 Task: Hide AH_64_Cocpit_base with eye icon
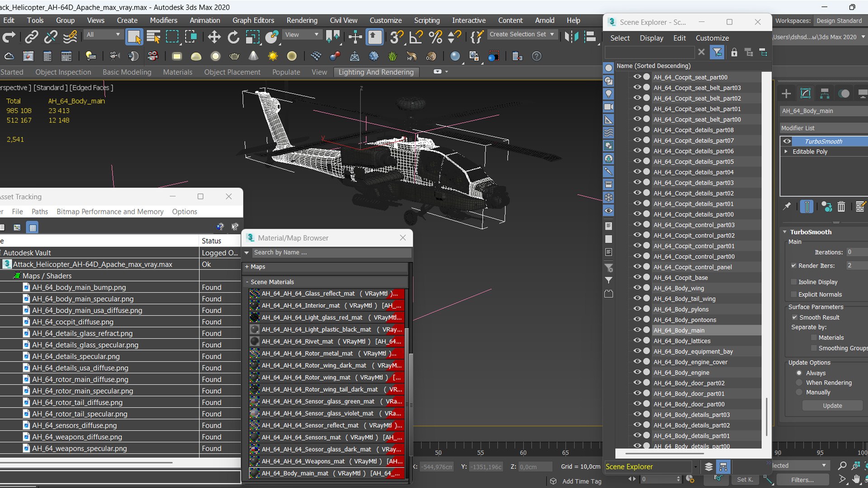(637, 277)
